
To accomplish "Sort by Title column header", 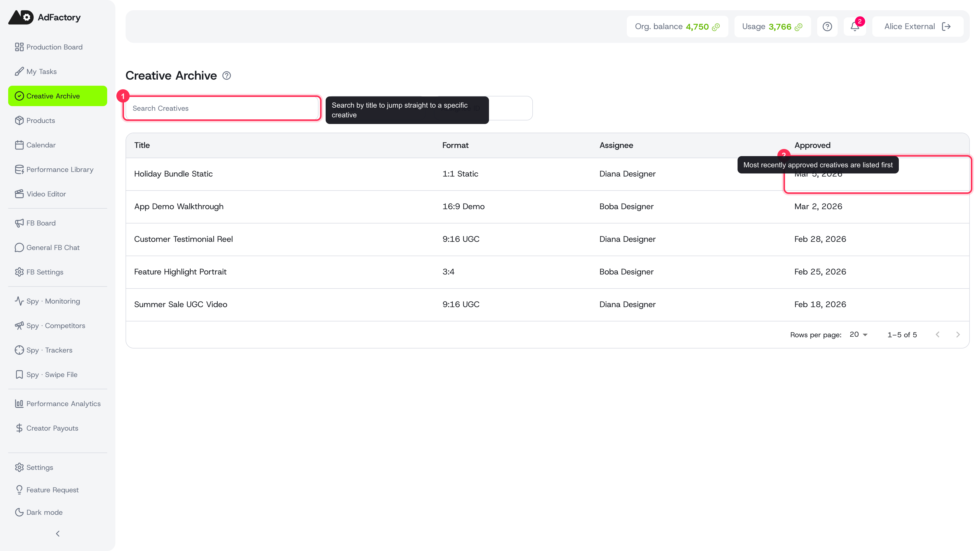I will (142, 145).
